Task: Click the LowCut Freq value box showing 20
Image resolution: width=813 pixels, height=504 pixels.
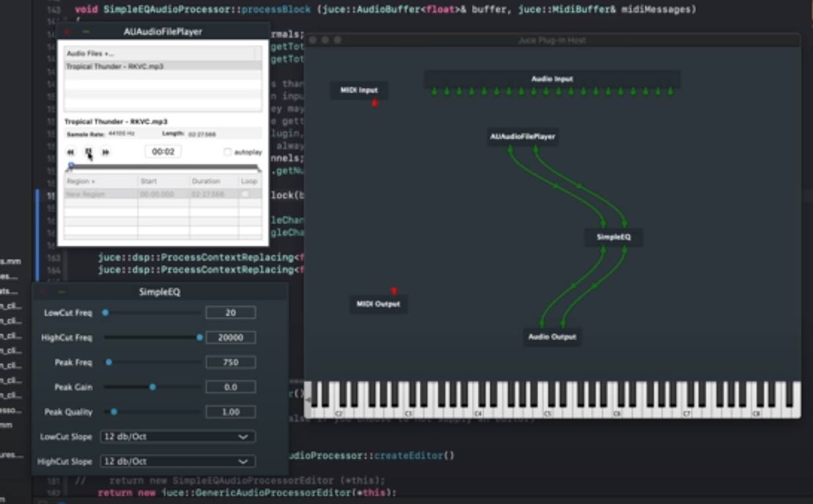Action: tap(231, 312)
